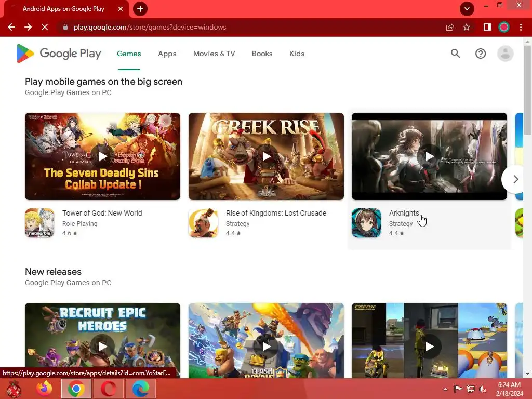The width and height of the screenshot is (532, 399).
Task: Toggle the browser side panel icon
Action: coord(487,27)
